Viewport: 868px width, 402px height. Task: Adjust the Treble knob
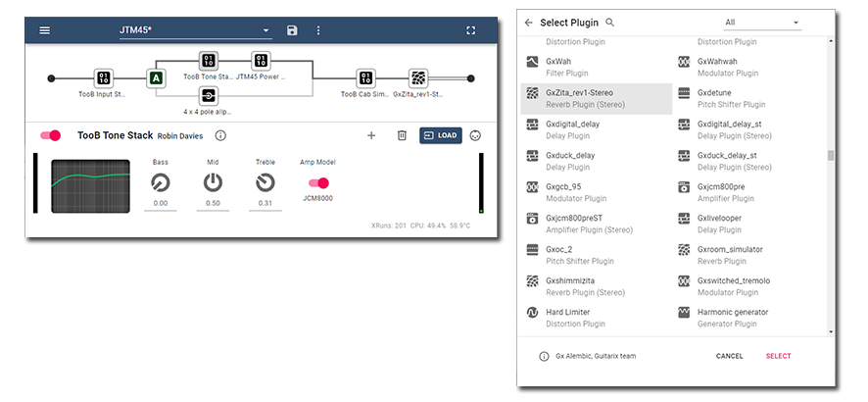coord(265,182)
